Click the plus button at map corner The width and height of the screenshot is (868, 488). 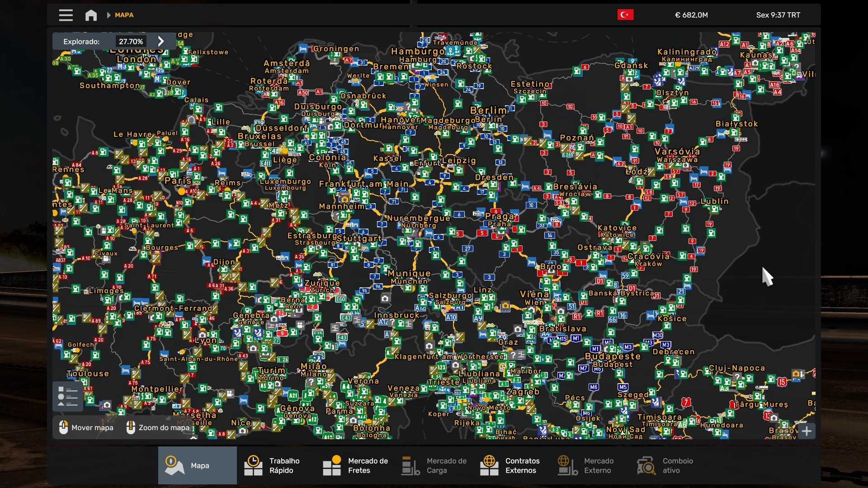tap(807, 431)
